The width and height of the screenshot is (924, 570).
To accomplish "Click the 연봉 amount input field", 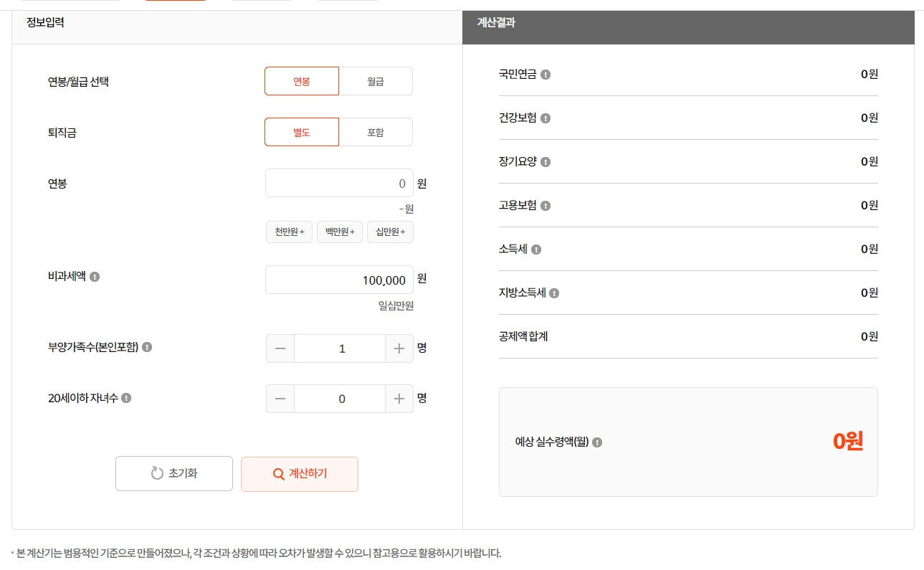I will (x=339, y=183).
